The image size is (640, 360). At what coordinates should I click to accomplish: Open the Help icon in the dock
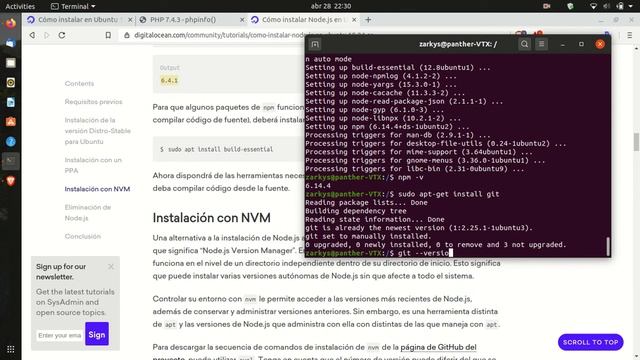click(11, 142)
